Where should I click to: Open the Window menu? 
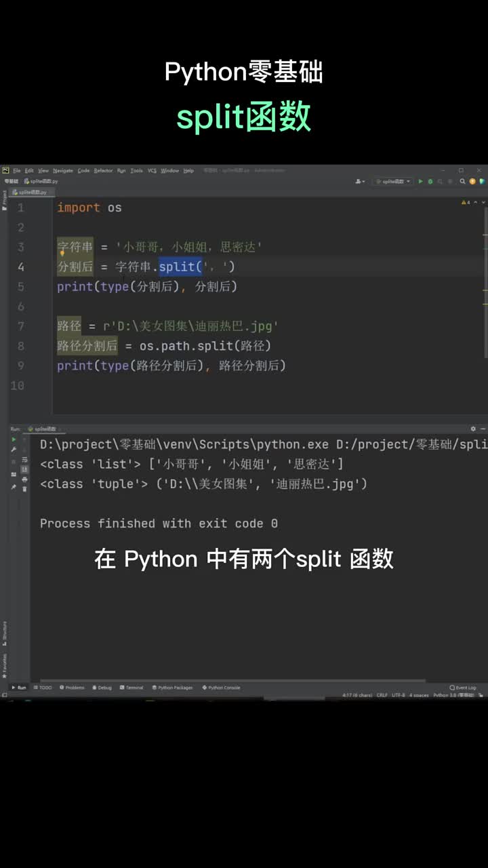[169, 171]
